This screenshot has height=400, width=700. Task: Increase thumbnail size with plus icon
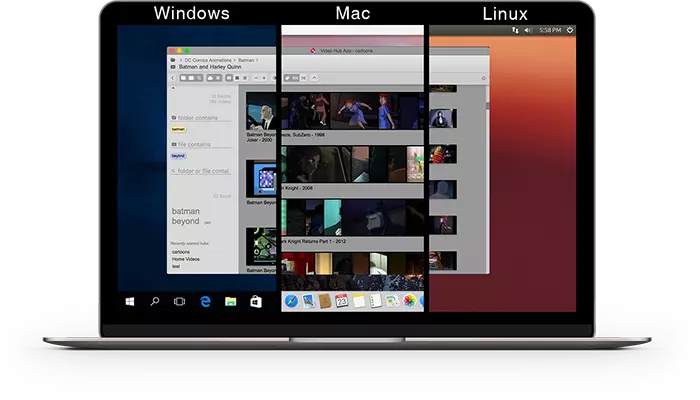point(264,78)
